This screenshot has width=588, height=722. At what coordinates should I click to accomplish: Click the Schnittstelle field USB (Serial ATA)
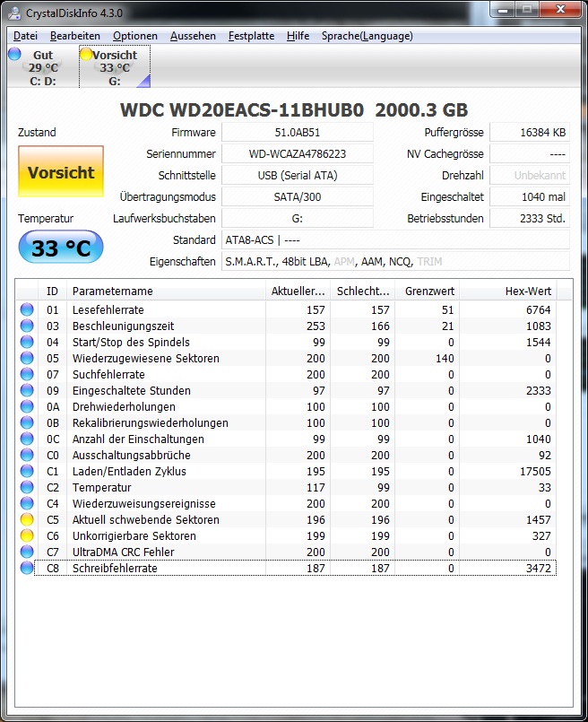(298, 176)
